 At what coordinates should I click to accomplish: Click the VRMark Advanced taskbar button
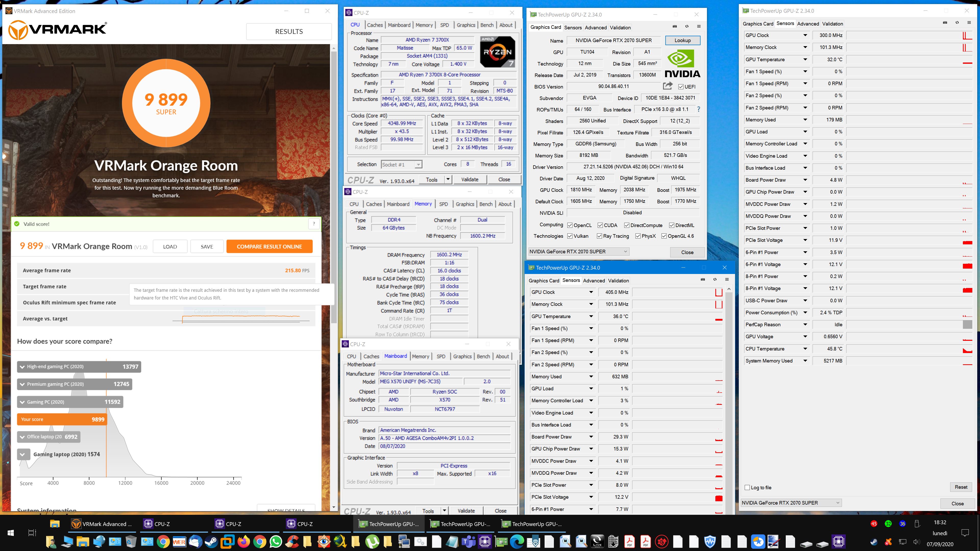(x=103, y=524)
